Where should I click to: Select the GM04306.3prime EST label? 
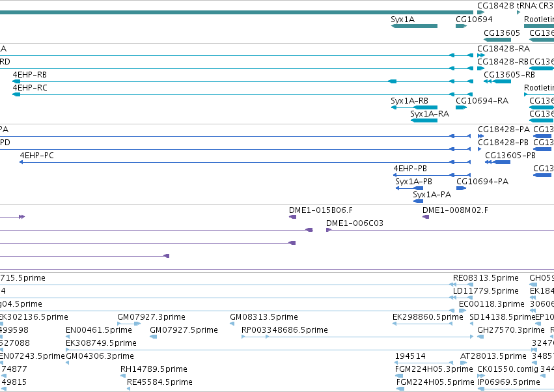(x=100, y=357)
